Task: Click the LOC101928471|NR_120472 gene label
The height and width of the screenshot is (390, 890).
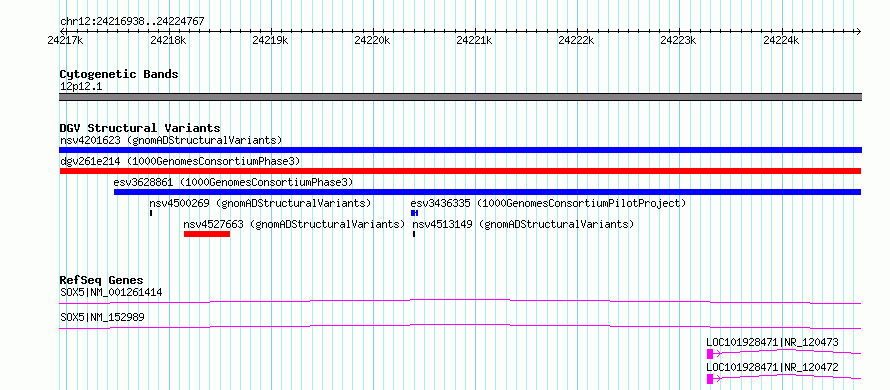Action: pos(772,367)
